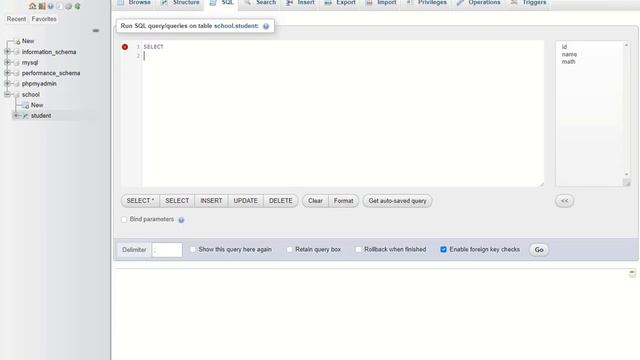The height and width of the screenshot is (360, 640).
Task: Select the name column in column list
Action: (x=569, y=54)
